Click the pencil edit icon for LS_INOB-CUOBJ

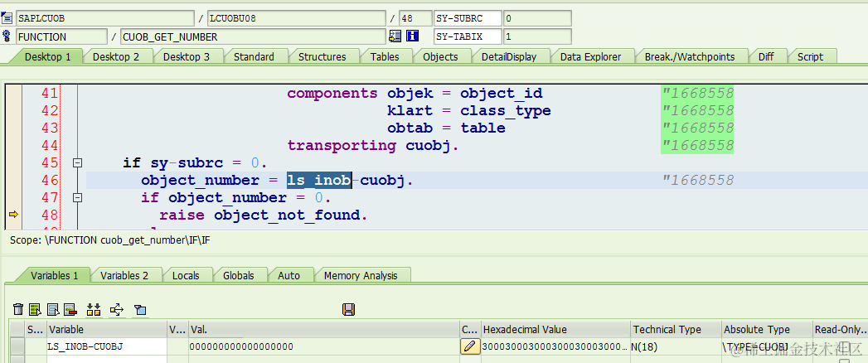tap(470, 347)
